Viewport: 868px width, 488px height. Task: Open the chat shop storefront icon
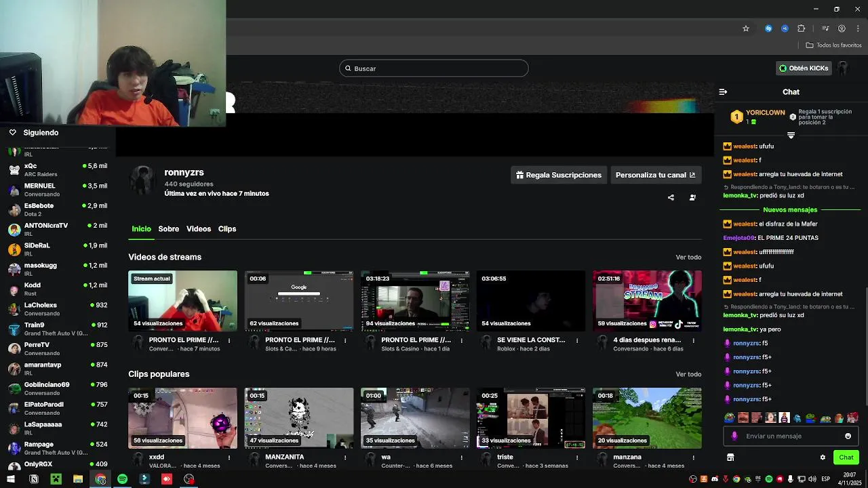pos(730,457)
